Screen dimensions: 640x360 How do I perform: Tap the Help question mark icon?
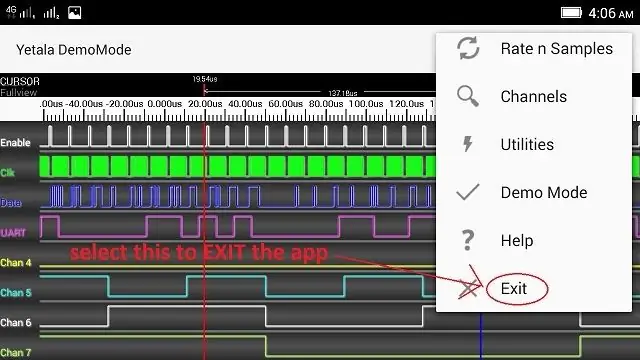(468, 240)
